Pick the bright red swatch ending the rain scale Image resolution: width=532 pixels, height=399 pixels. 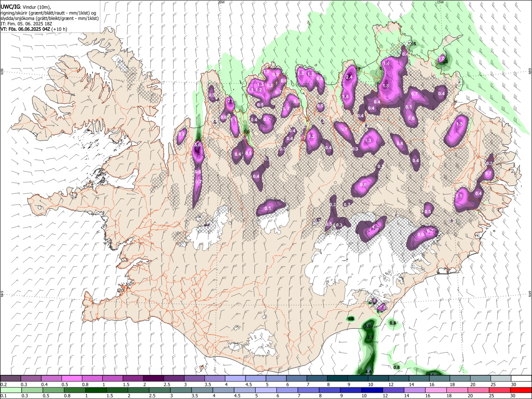521,390
